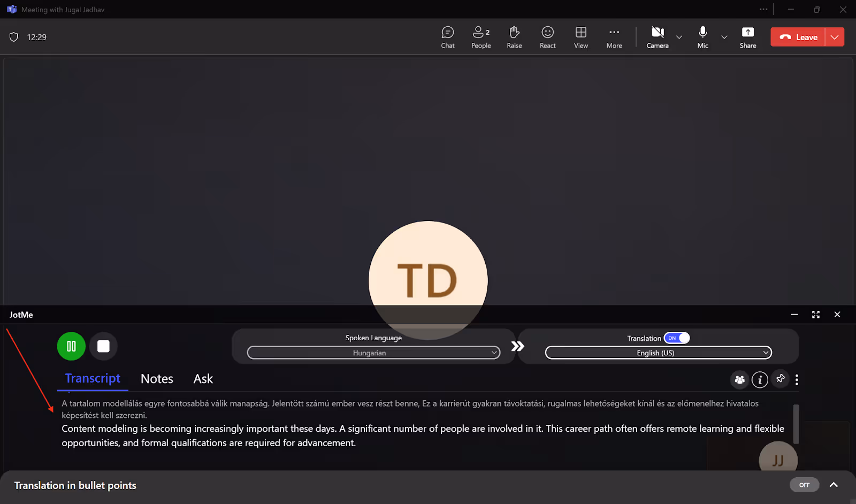Pause the JotMe transcription
The image size is (856, 504).
pyautogui.click(x=71, y=346)
